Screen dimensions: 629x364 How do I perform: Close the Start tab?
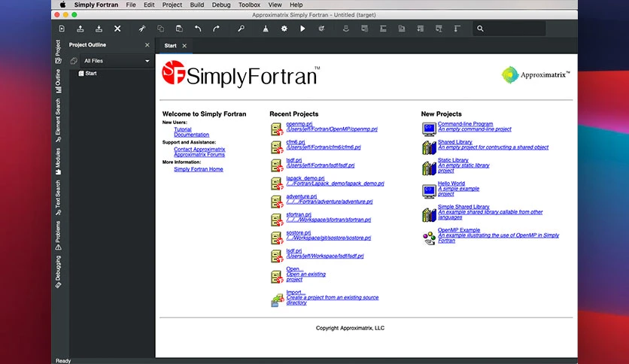(x=184, y=46)
